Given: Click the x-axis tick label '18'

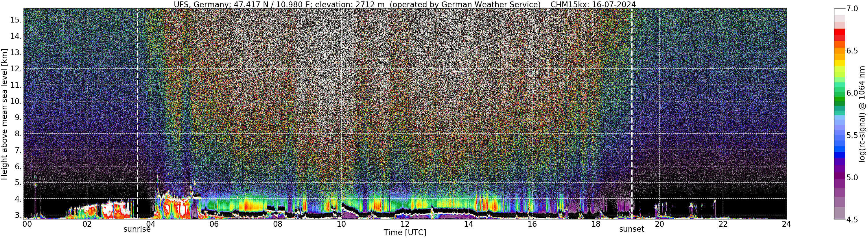Looking at the screenshot, I should [x=596, y=224].
